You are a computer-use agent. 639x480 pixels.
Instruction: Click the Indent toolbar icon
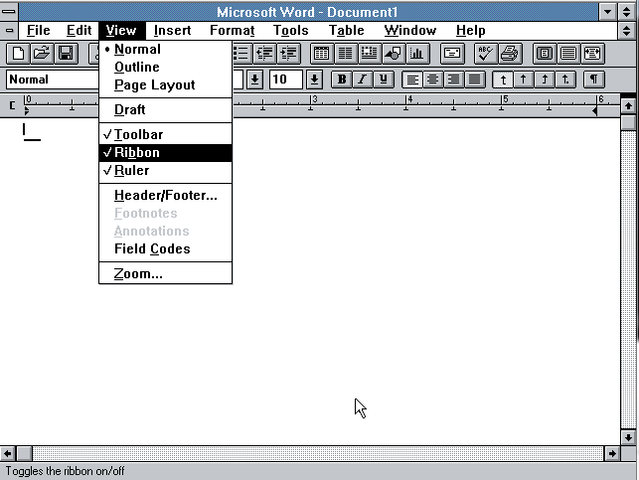(x=289, y=53)
